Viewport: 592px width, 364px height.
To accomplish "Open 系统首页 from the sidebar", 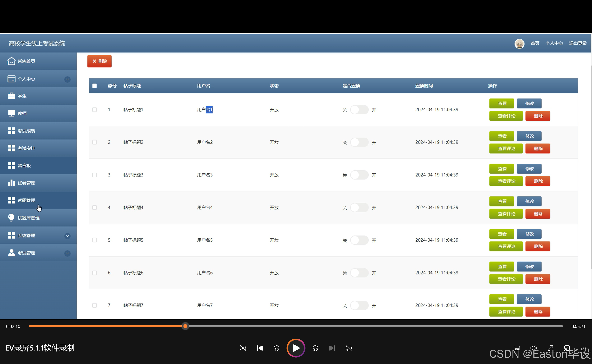I will click(x=26, y=61).
